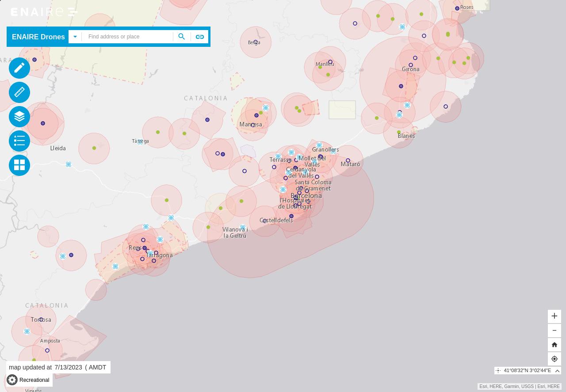Open the Recreational flight mode selector

[x=29, y=380]
